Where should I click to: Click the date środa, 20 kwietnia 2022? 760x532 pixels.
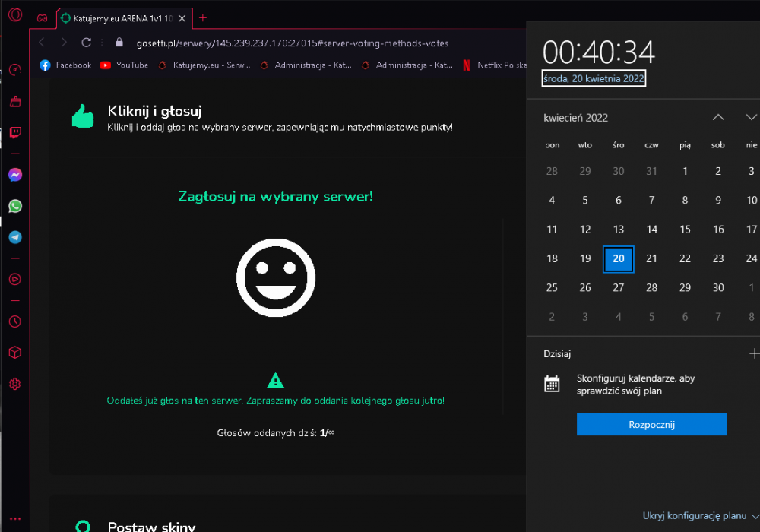pyautogui.click(x=594, y=78)
